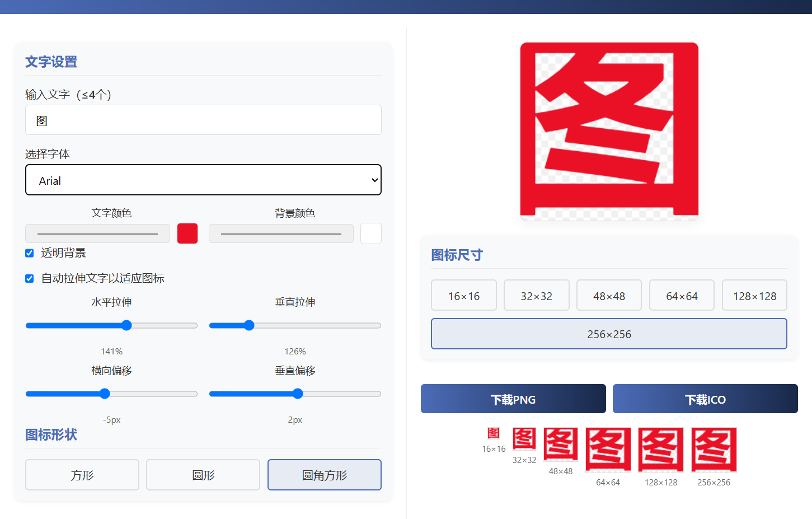This screenshot has height=519, width=812.
Task: Disable 自动拉伸文字以适应图标 checkbox
Action: [30, 278]
